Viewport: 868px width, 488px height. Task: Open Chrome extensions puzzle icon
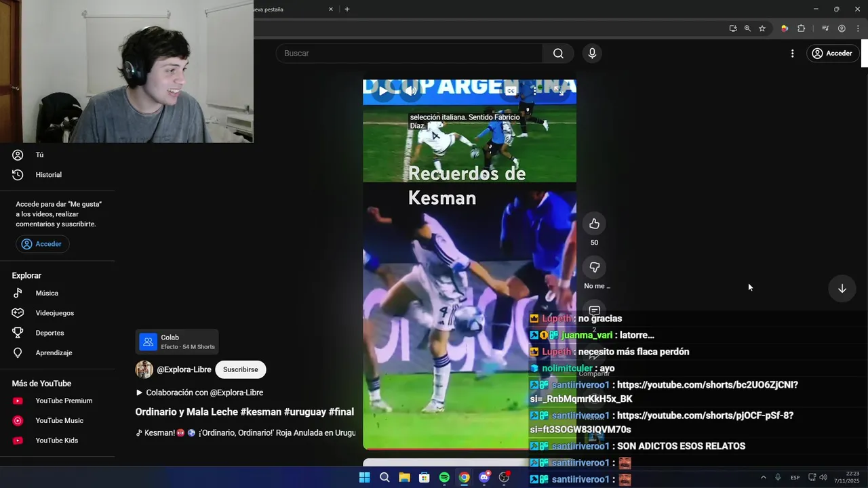(x=802, y=28)
